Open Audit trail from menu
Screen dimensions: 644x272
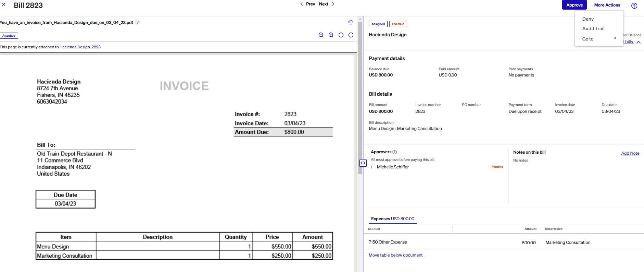[593, 29]
